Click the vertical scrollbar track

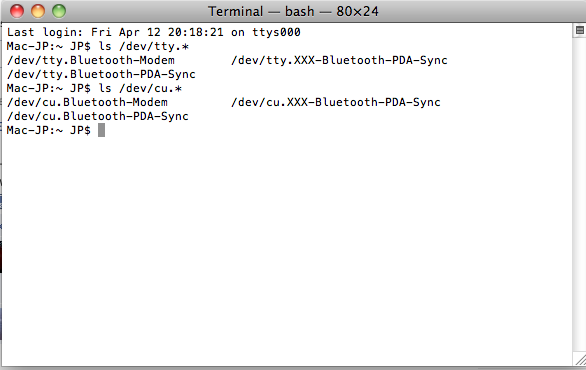pos(579,194)
